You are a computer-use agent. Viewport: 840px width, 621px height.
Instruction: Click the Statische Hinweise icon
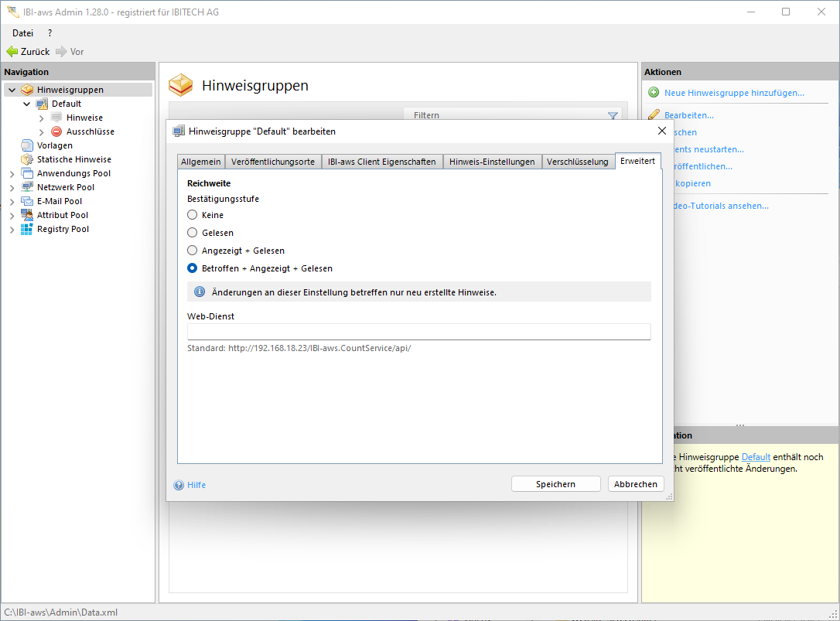coord(27,159)
